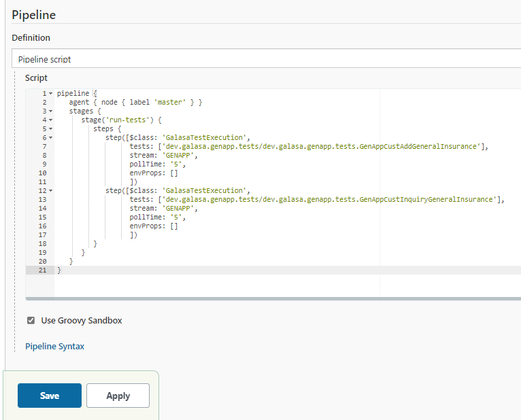Click envProps: [] on line 10
Viewport: 521px width, 420px height.
pos(154,173)
